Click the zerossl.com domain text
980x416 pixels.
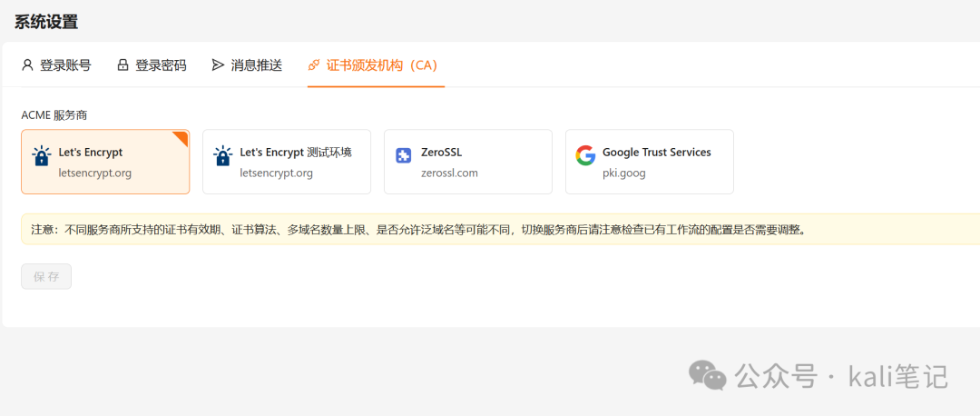[x=449, y=173]
